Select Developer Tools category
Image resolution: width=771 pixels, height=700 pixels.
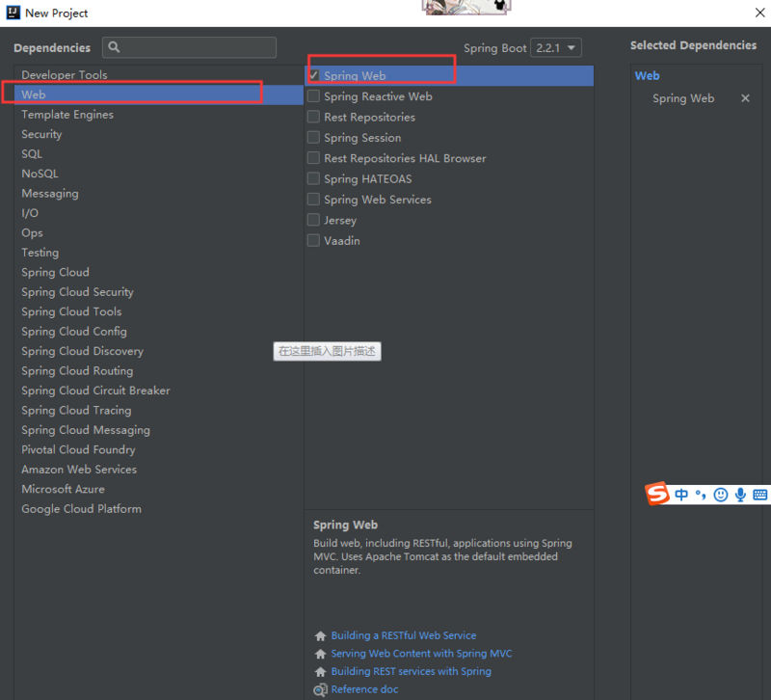(159, 75)
